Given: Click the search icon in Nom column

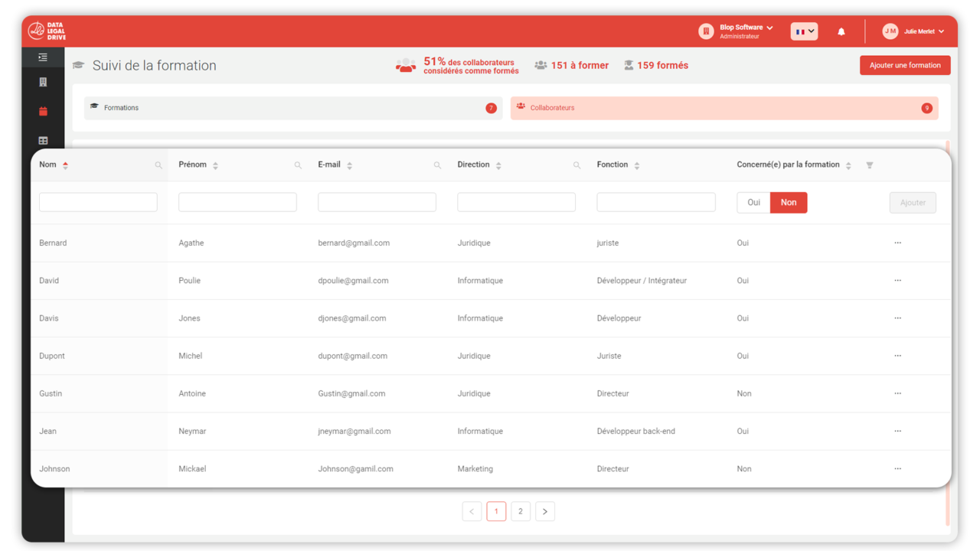Looking at the screenshot, I should tap(158, 165).
